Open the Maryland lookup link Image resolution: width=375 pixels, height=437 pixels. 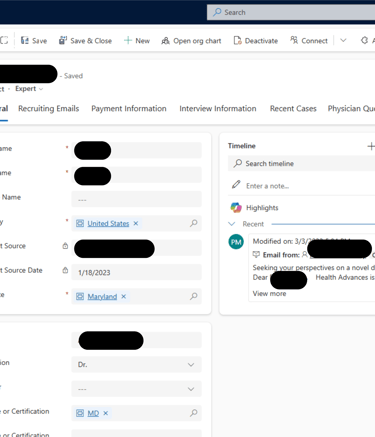pos(102,296)
